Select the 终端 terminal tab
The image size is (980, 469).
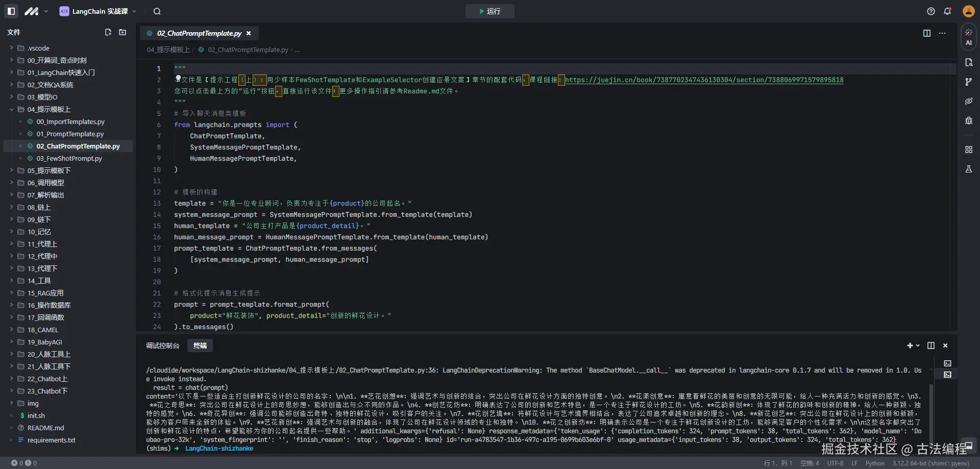200,345
